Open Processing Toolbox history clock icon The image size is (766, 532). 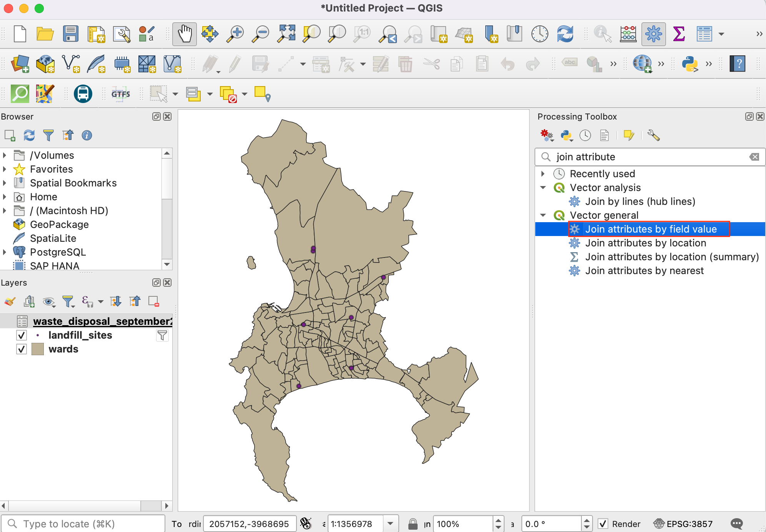585,135
